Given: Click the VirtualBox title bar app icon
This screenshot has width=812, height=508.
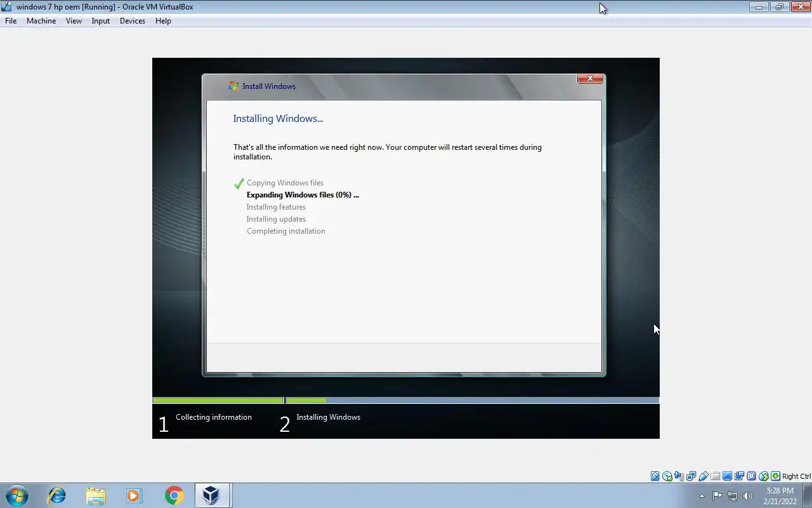Looking at the screenshot, I should (x=6, y=6).
